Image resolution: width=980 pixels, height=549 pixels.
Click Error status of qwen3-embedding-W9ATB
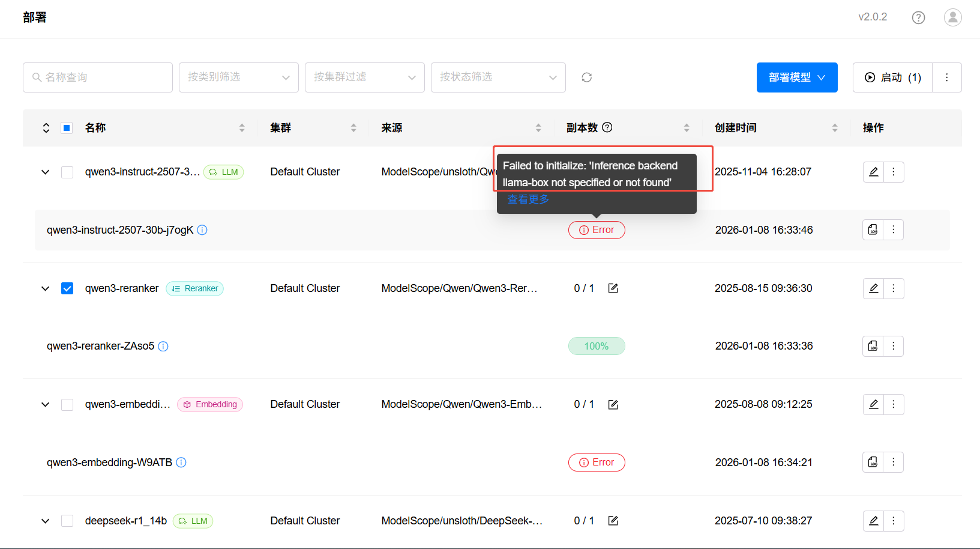click(x=597, y=463)
